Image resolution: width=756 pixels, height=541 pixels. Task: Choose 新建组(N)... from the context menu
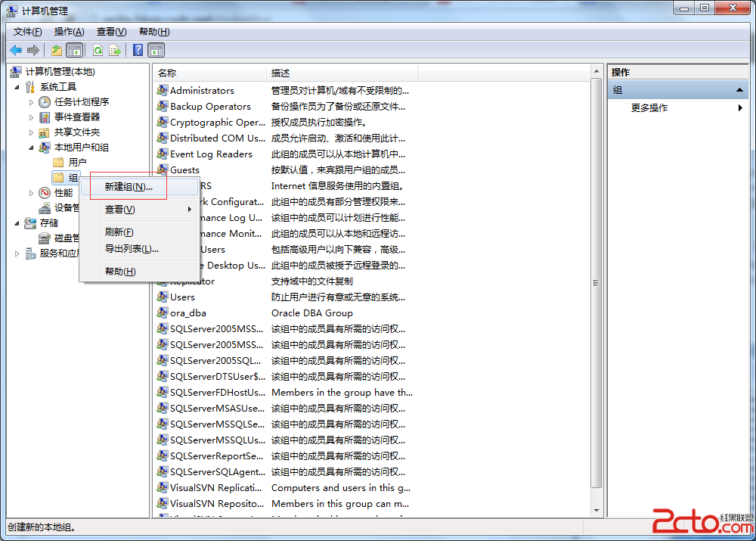(x=140, y=187)
